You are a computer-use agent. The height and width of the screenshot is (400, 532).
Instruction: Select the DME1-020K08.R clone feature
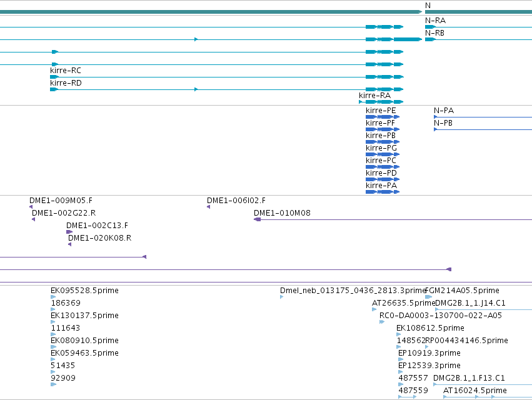coord(69,244)
